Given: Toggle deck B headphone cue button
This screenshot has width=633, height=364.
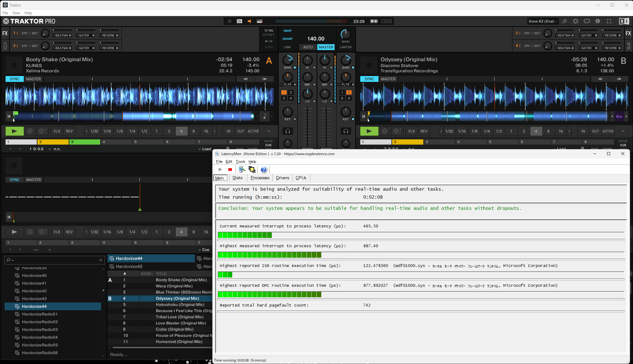Looking at the screenshot, I should (x=346, y=131).
